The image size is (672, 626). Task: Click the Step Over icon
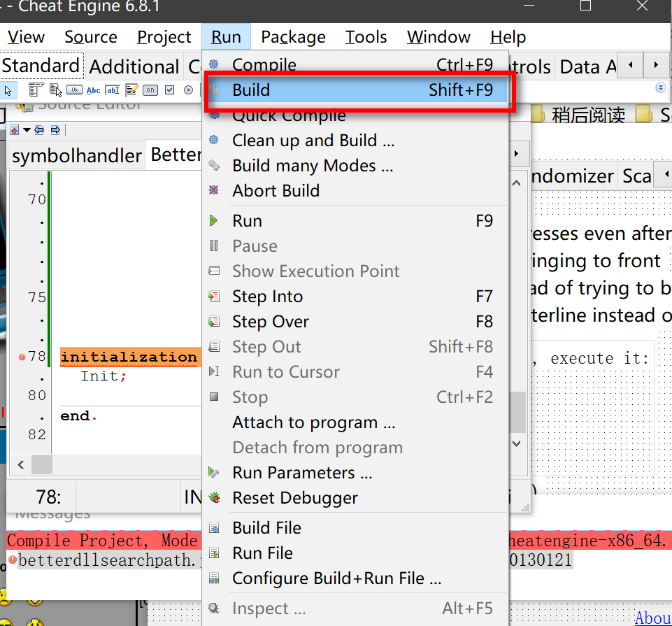coord(214,322)
